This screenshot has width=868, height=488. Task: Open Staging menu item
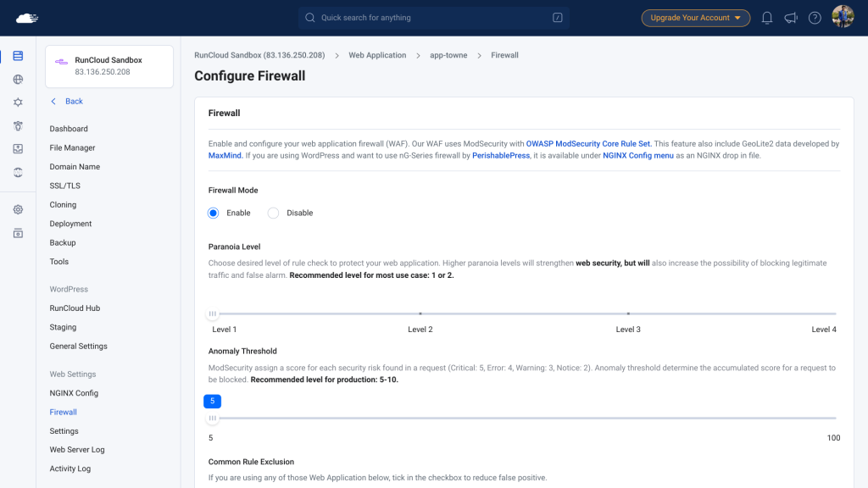coord(63,327)
